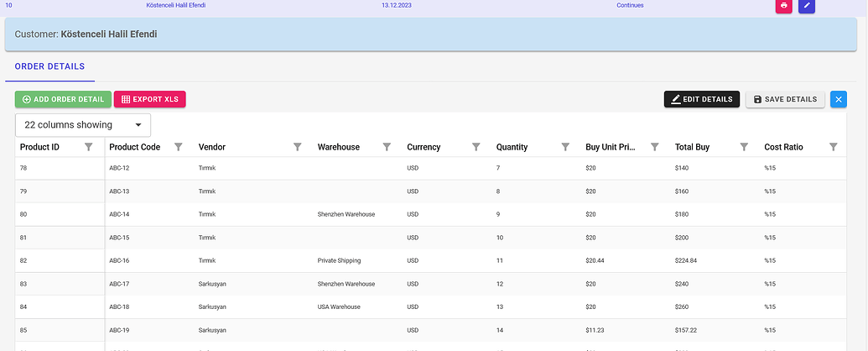Close the order details with the blue X
The width and height of the screenshot is (868, 351).
(838, 99)
